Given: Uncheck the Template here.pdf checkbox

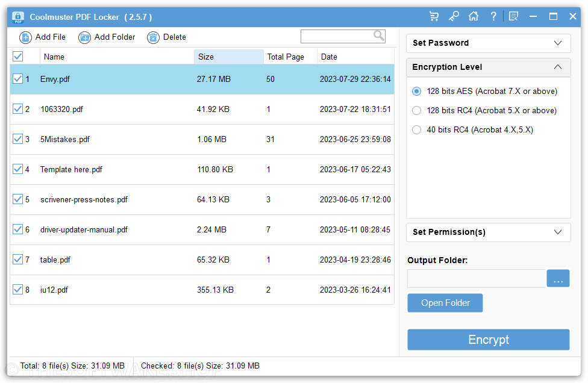Looking at the screenshot, I should [x=17, y=169].
